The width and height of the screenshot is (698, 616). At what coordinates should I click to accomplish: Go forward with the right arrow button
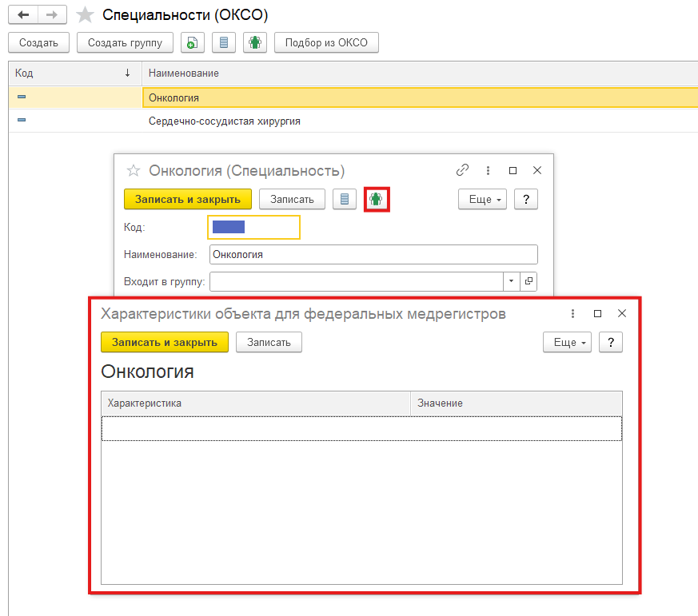click(x=52, y=14)
